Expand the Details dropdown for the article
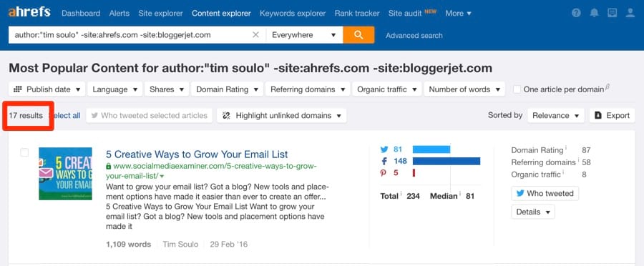The image size is (644, 266). tap(533, 212)
